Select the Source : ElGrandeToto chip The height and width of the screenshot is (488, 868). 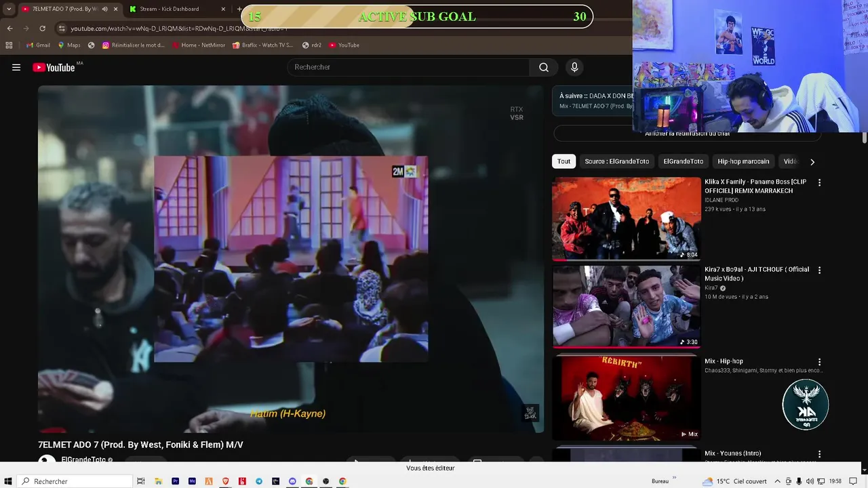click(616, 161)
